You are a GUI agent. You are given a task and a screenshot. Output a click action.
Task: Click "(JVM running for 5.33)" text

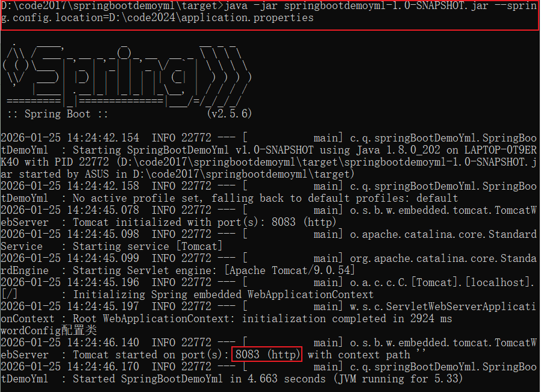coord(398,379)
